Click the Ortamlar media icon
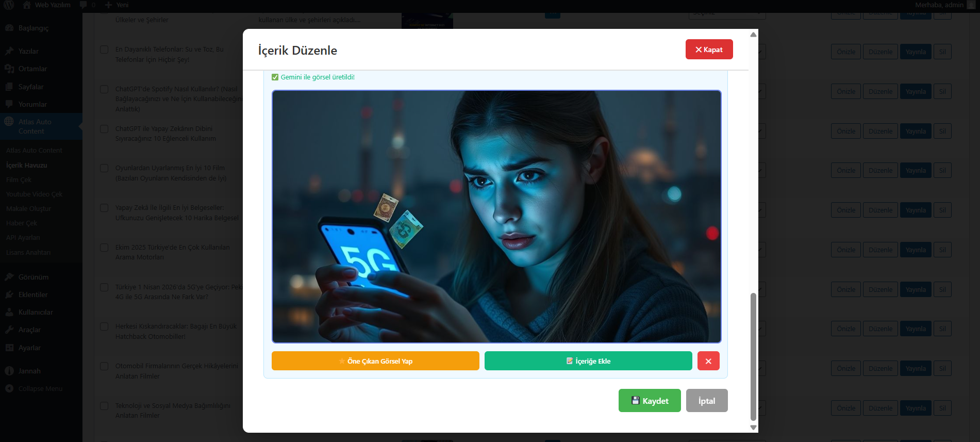Screen dimensions: 980x442 [9, 69]
